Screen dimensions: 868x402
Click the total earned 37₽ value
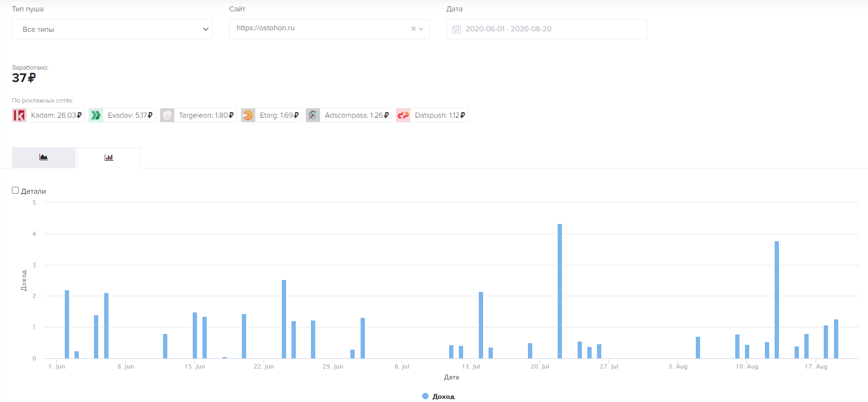(x=24, y=78)
